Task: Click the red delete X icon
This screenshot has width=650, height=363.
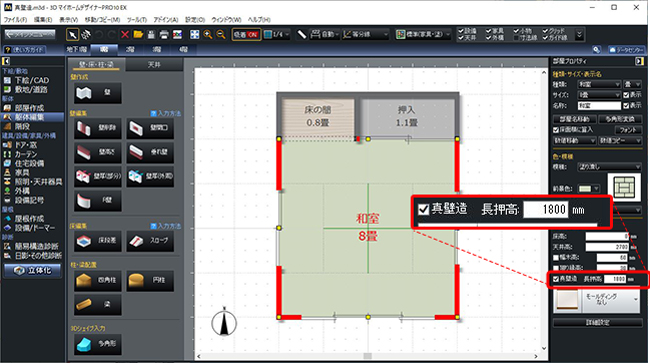Action: (125, 34)
